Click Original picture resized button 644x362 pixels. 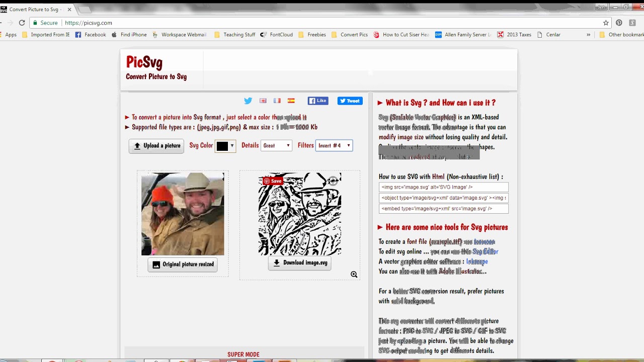click(x=183, y=264)
